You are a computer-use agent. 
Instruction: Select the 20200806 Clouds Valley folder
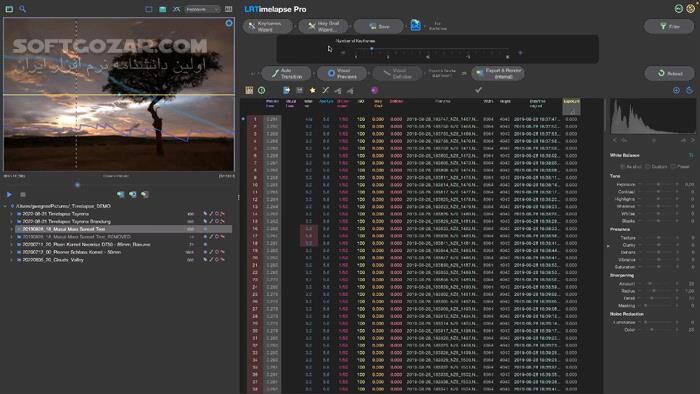[x=123, y=260]
